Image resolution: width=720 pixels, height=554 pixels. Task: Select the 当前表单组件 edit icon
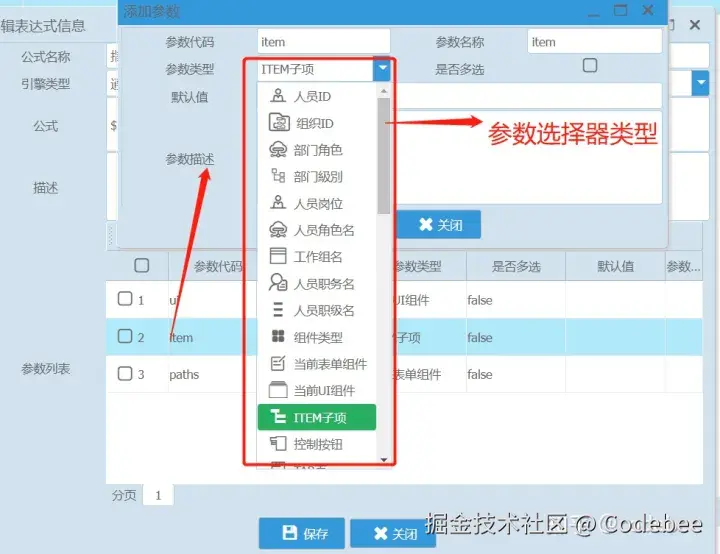[278, 363]
